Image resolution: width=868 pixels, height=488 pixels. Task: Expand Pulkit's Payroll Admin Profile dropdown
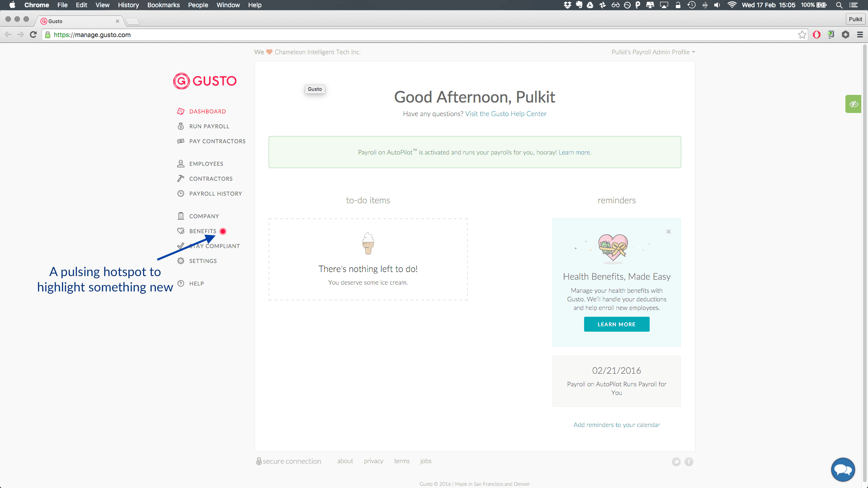click(x=653, y=52)
